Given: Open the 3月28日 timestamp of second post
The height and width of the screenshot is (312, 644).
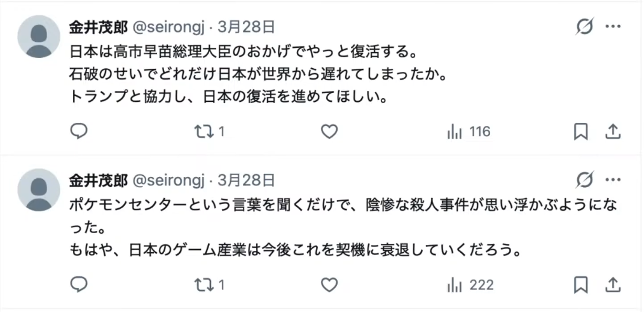Looking at the screenshot, I should click(246, 180).
